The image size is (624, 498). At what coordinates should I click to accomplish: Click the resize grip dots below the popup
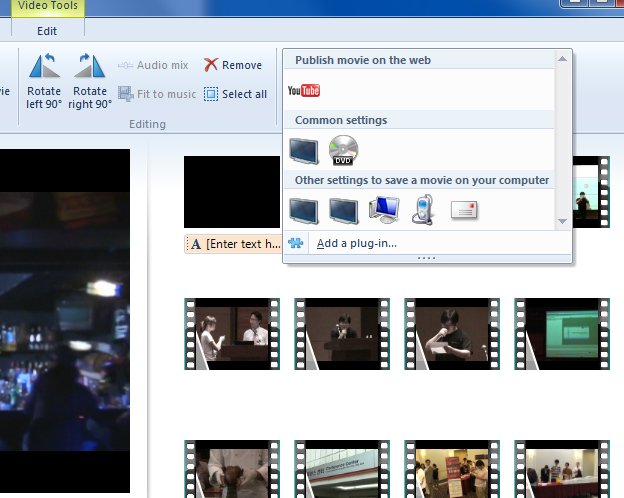pyautogui.click(x=427, y=258)
